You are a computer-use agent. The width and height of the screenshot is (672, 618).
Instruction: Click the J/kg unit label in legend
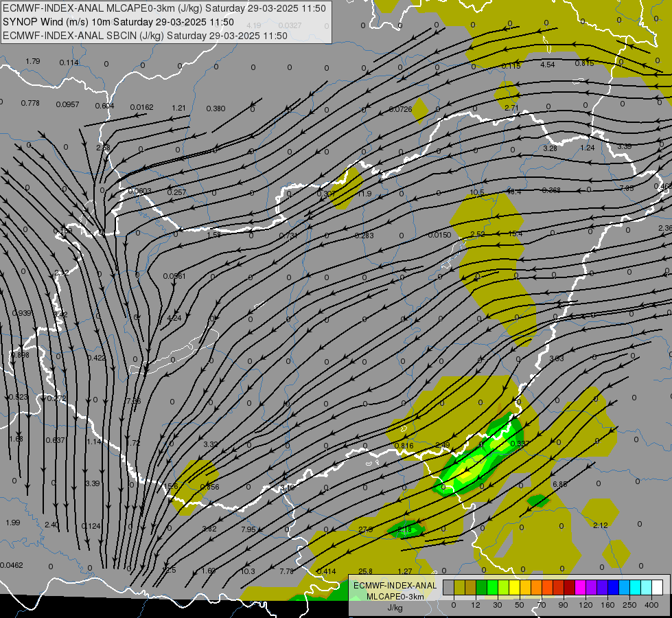[x=395, y=608]
